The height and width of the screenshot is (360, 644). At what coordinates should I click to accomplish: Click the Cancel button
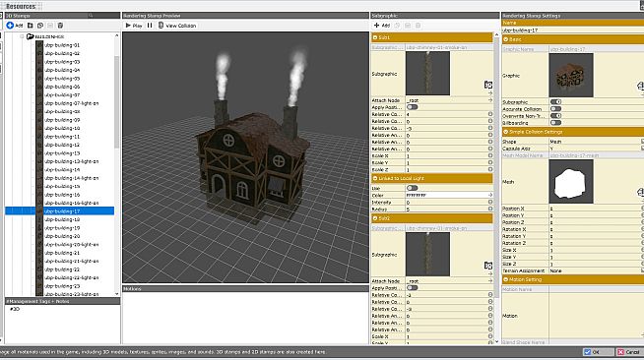[629, 352]
